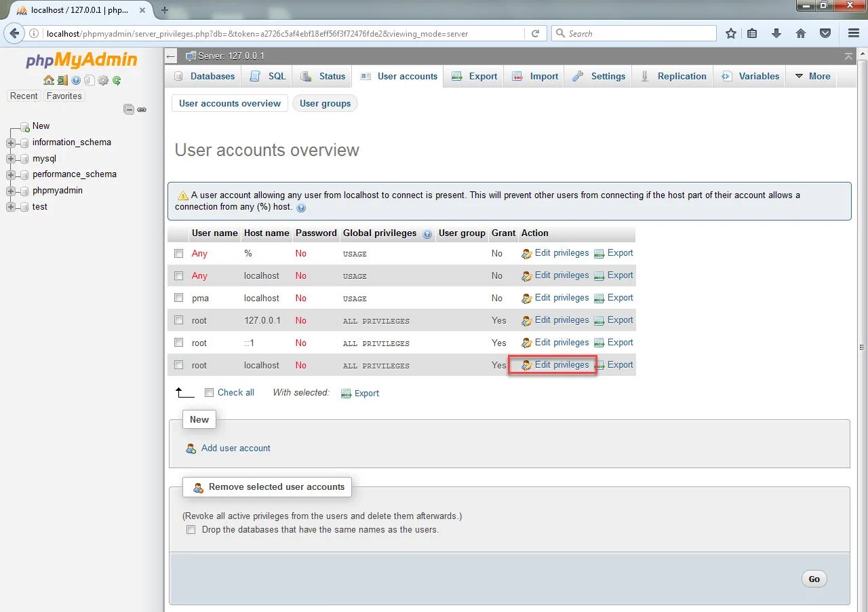Click the phpMyAdmin logo
This screenshot has height=612, width=868.
point(81,60)
